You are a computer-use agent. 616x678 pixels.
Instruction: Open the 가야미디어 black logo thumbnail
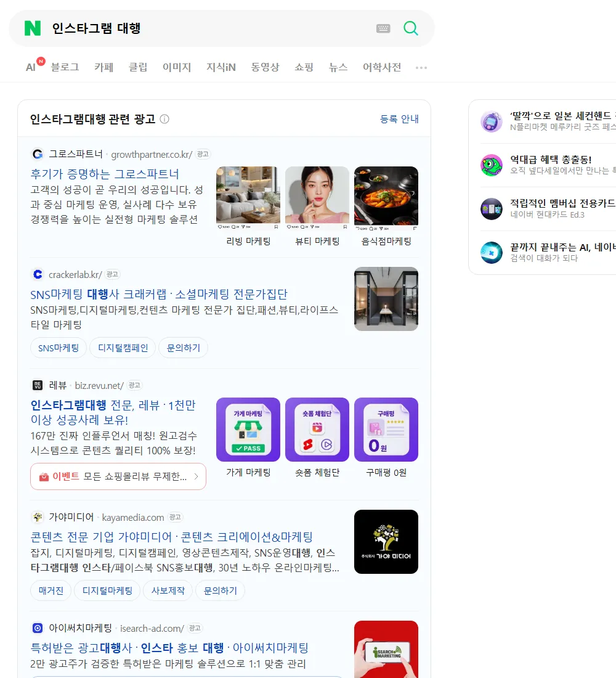[x=386, y=542]
